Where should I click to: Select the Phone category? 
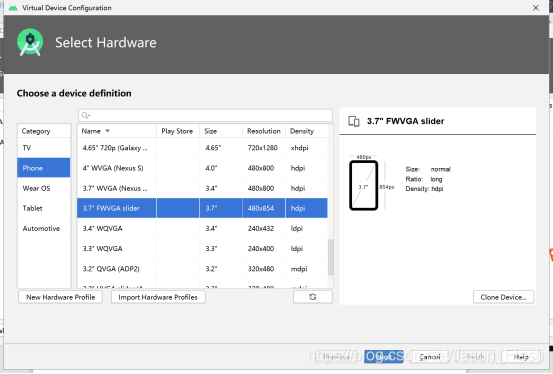click(44, 168)
